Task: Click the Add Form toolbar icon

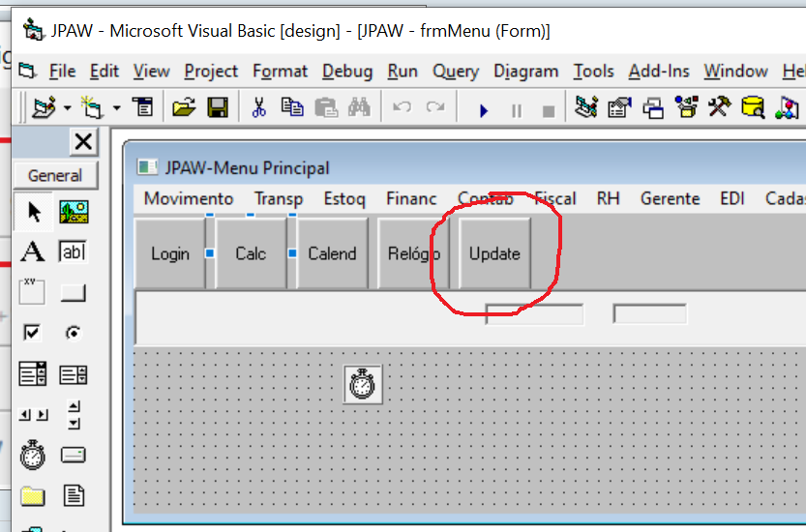Action: click(93, 108)
